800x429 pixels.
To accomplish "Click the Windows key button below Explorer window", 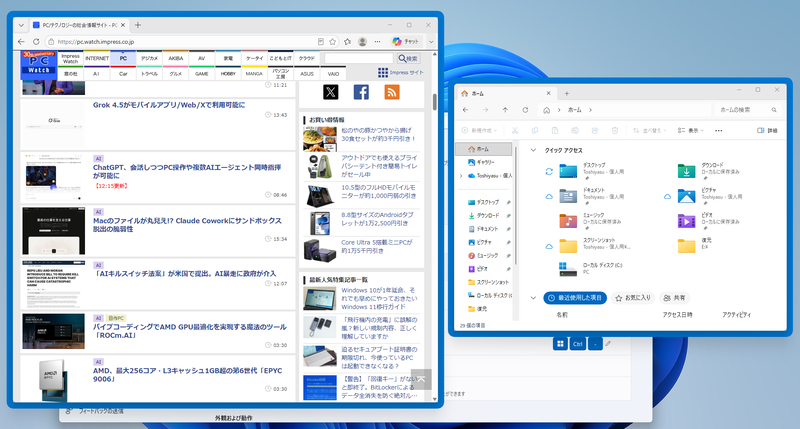I will (560, 344).
